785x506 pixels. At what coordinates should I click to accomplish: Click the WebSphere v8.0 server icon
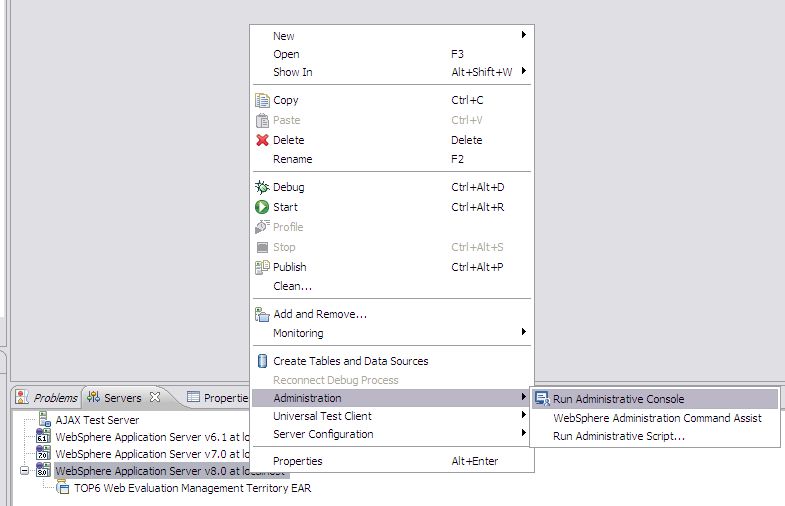pyautogui.click(x=43, y=470)
